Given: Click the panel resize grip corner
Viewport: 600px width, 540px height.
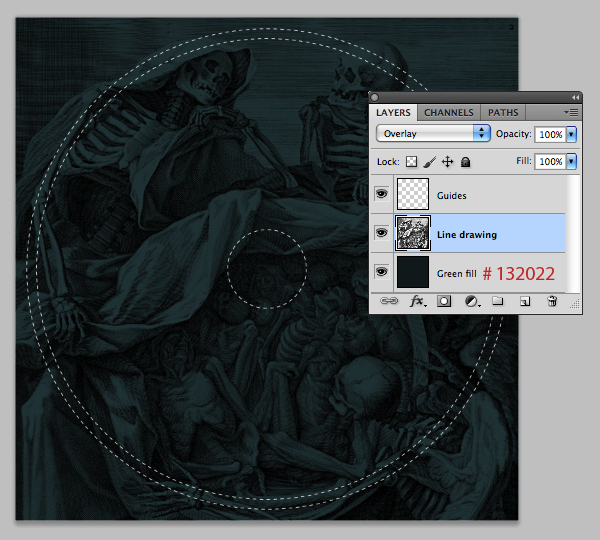Looking at the screenshot, I should point(575,304).
